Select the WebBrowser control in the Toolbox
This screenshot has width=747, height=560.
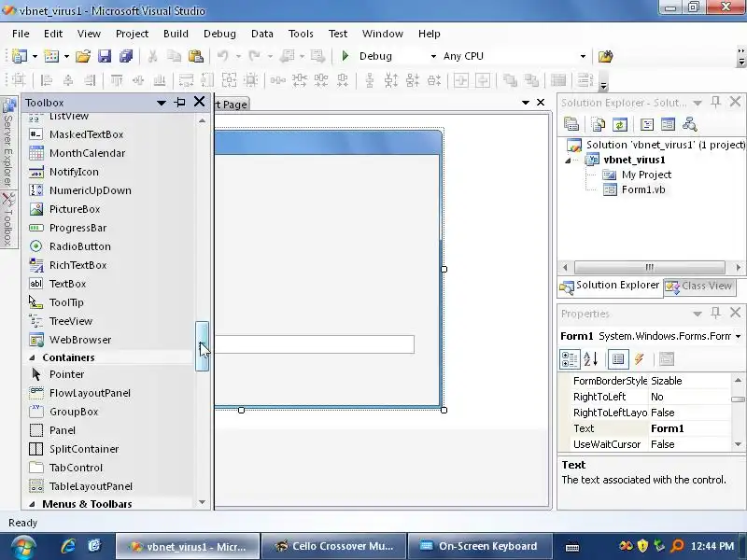(80, 340)
